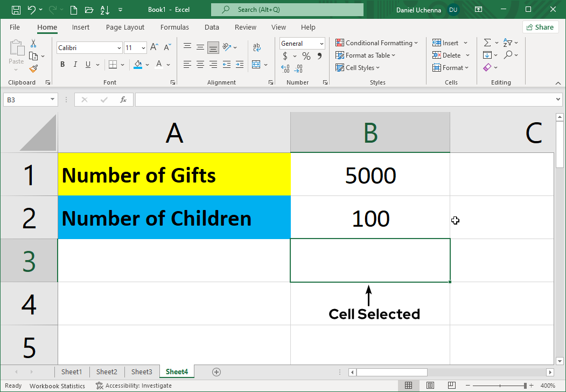Open the font size dropdown
Screen dimensions: 566x392
[144, 47]
